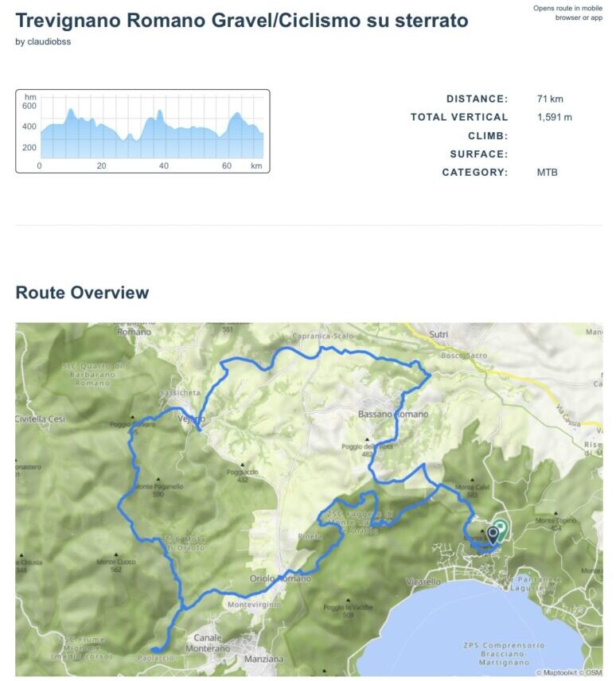Click the Maptoolkit attribution link
The width and height of the screenshot is (616, 681).
tap(562, 672)
